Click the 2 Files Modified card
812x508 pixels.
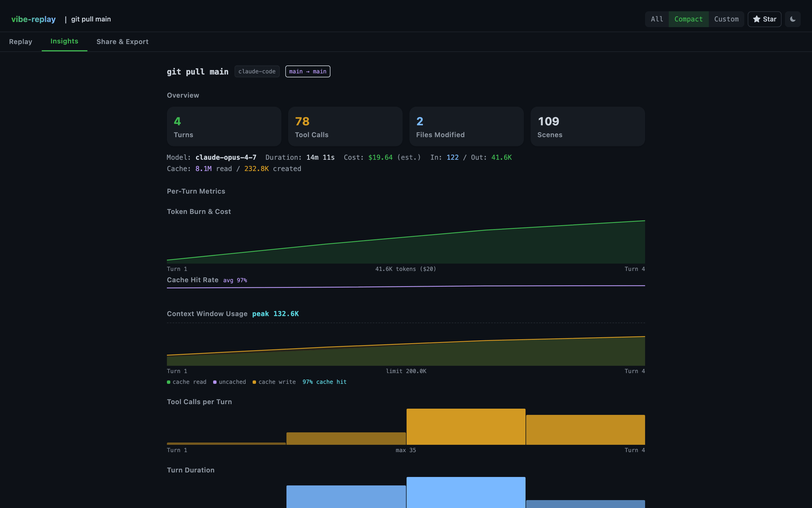tap(466, 126)
